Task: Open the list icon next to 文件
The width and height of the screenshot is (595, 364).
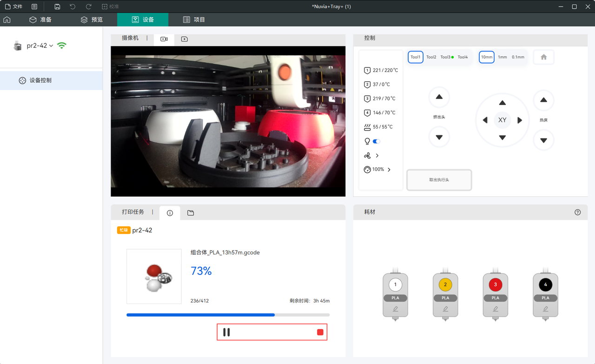Action: point(34,7)
